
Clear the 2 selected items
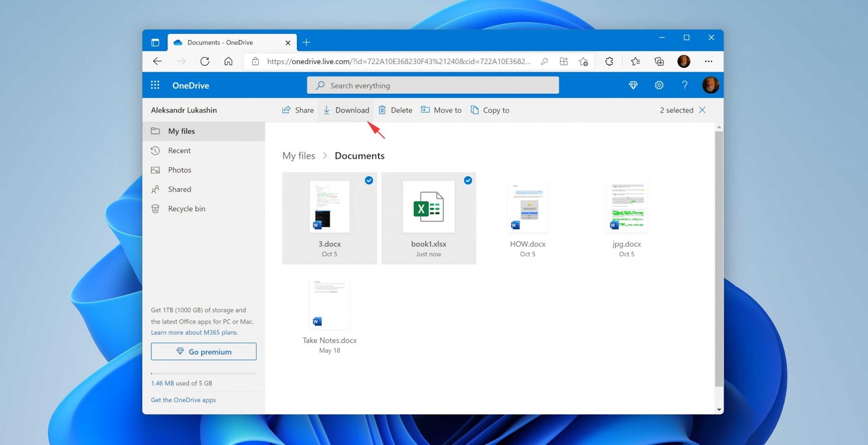pyautogui.click(x=703, y=110)
